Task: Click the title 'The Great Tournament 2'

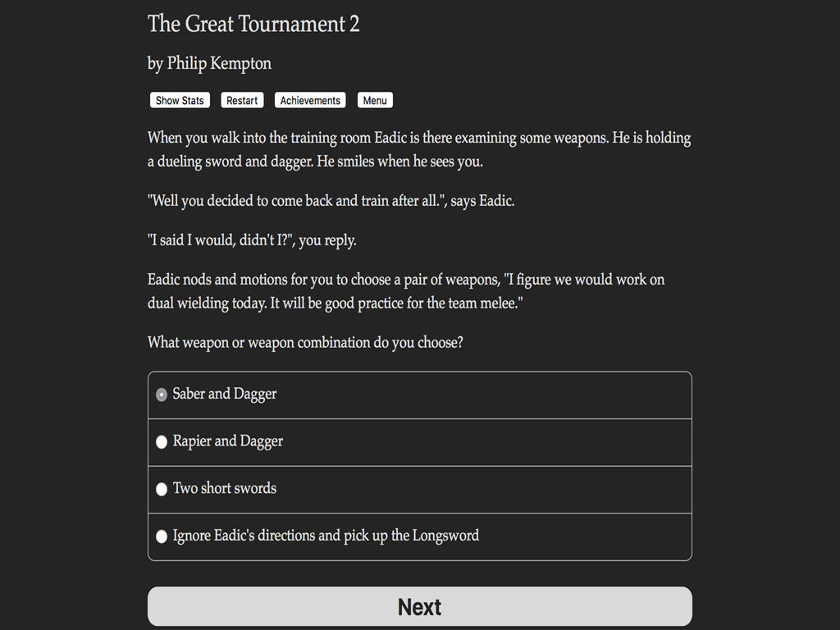Action: 253,24
